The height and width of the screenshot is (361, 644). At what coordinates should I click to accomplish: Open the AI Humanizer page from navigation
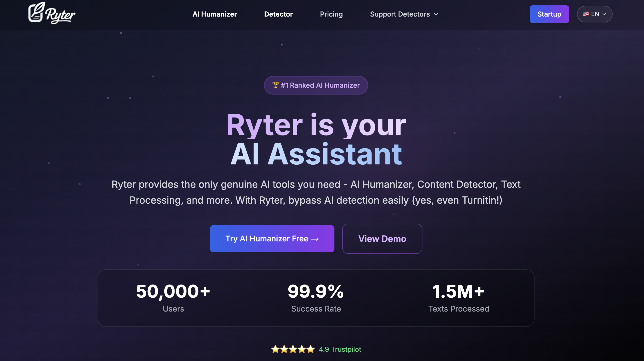215,14
